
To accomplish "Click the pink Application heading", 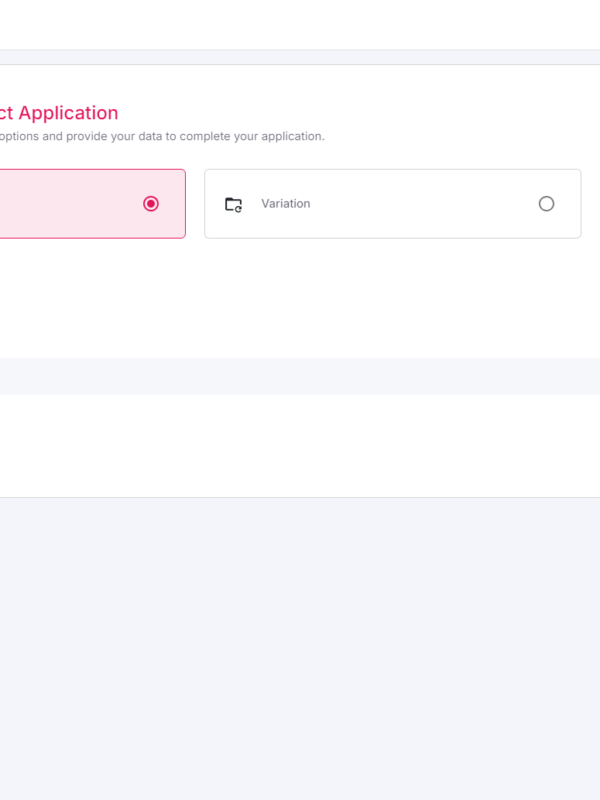I will point(59,113).
